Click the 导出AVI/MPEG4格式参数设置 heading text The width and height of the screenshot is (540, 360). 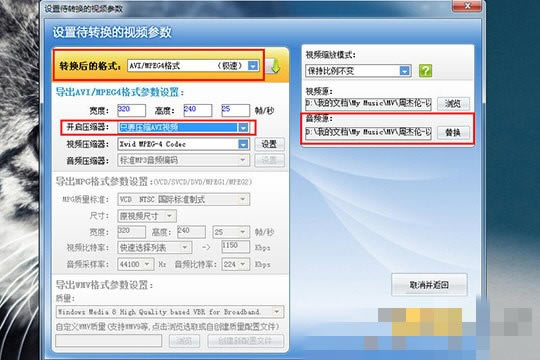pyautogui.click(x=120, y=92)
